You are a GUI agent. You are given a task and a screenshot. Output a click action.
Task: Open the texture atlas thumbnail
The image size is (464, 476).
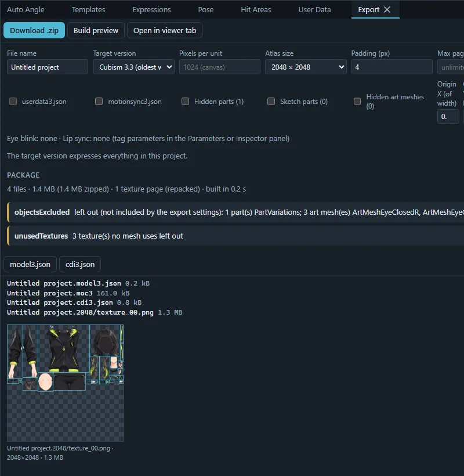coord(66,383)
